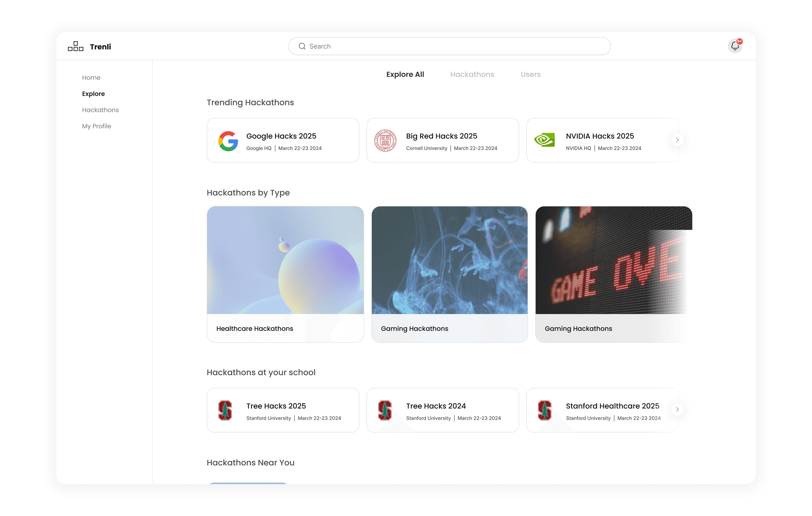Click the Cornell seal on Big Red Hacks
The height and width of the screenshot is (516, 812).
point(385,140)
